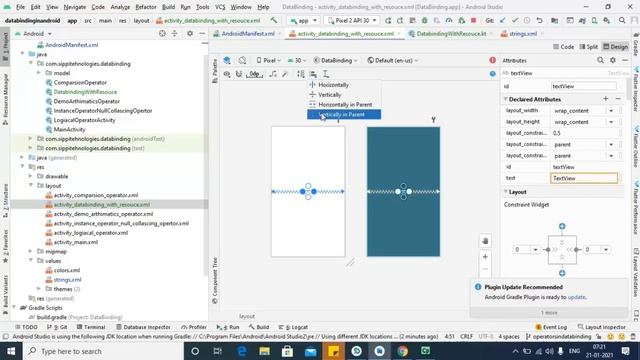Zoom in with the plus button
This screenshot has width=640, height=360.
click(485, 257)
